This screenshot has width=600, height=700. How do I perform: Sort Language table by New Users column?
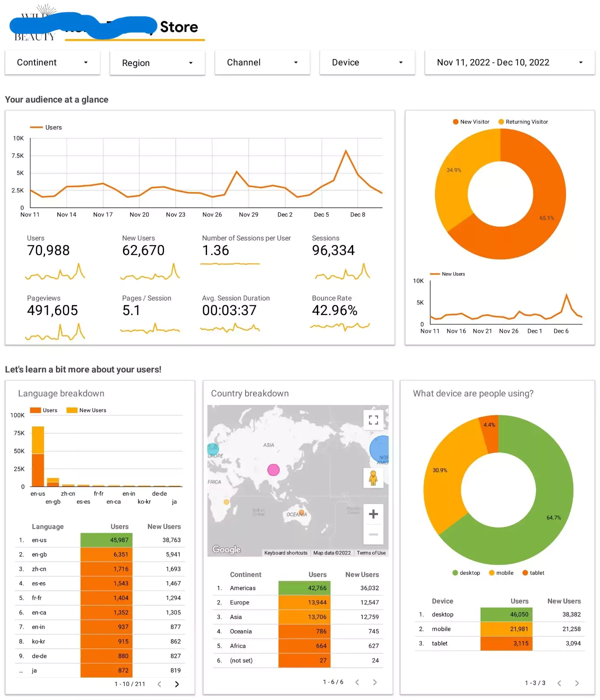pyautogui.click(x=164, y=527)
